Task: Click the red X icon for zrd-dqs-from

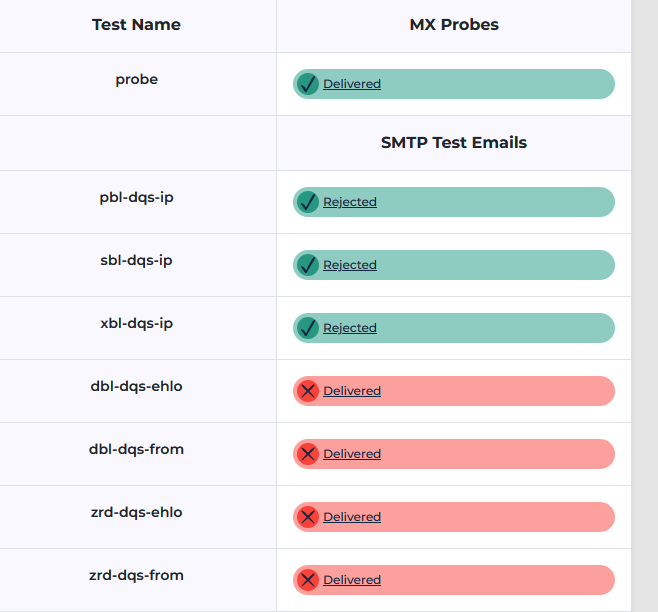Action: click(x=308, y=580)
